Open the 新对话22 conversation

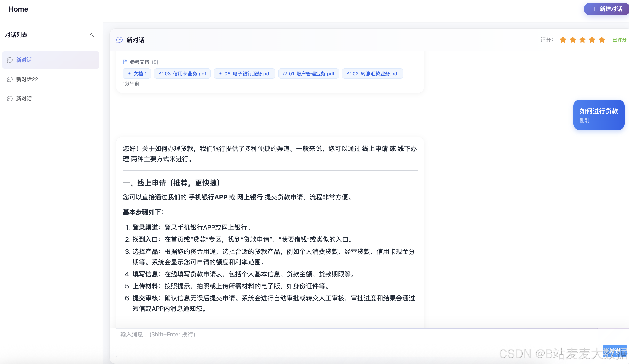click(x=27, y=79)
